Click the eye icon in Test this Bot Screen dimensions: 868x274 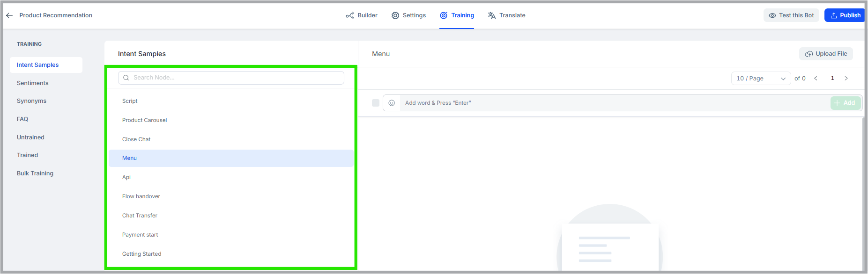point(772,15)
